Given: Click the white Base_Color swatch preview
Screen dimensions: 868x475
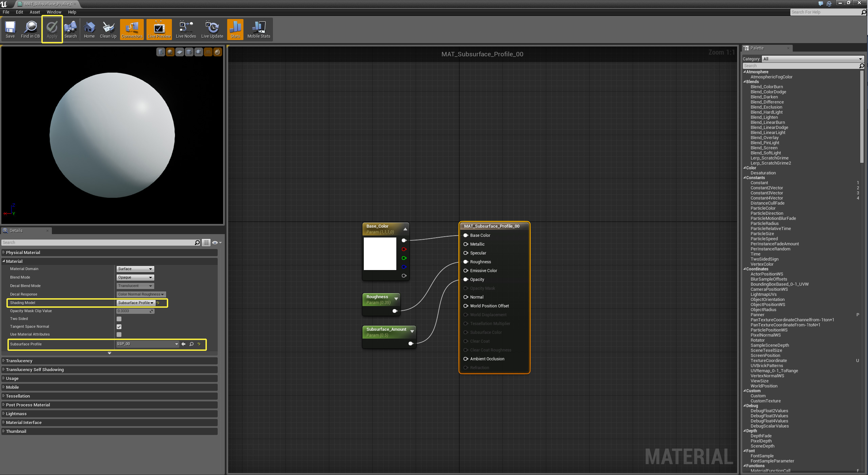Looking at the screenshot, I should point(380,254).
